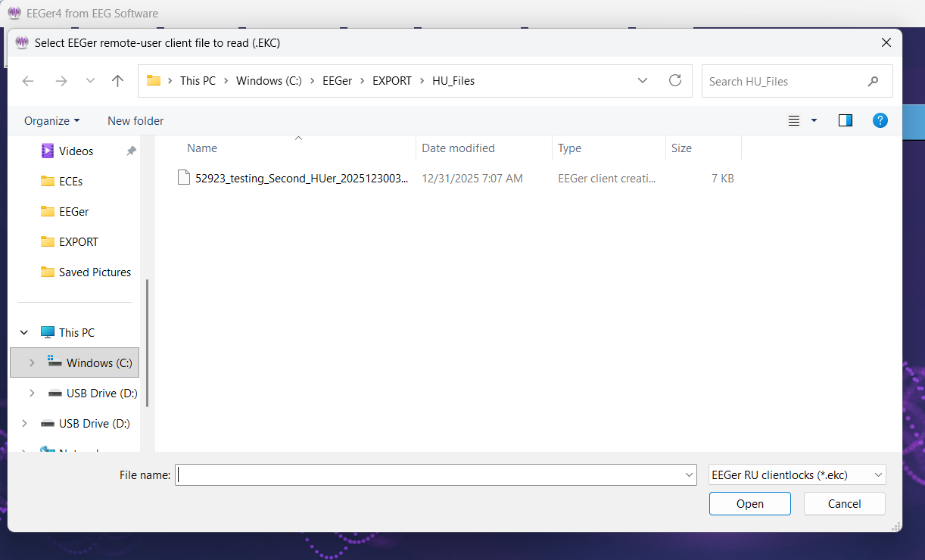Viewport: 925px width, 560px height.
Task: Toggle the preview pane
Action: [846, 120]
